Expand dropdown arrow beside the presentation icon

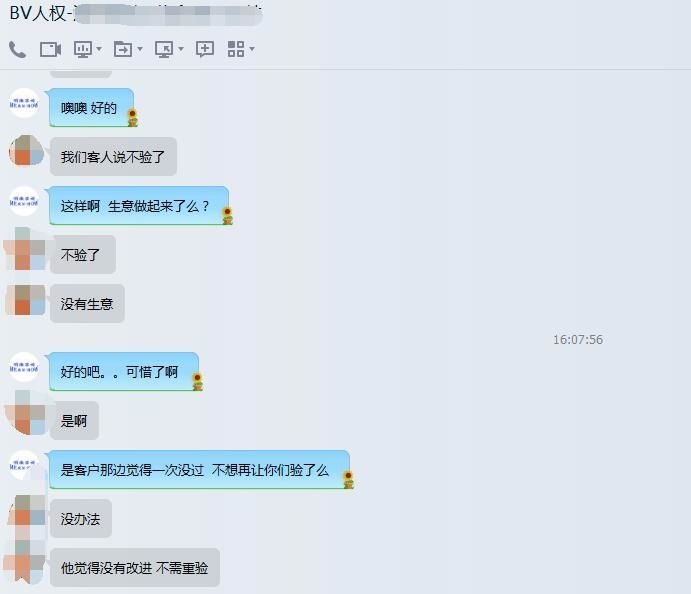coord(99,48)
